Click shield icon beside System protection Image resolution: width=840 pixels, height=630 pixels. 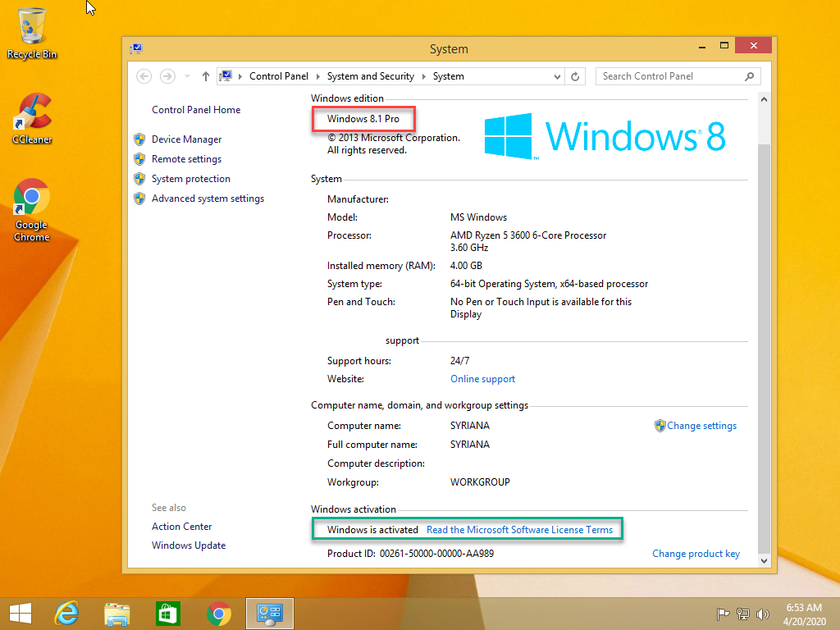point(139,179)
